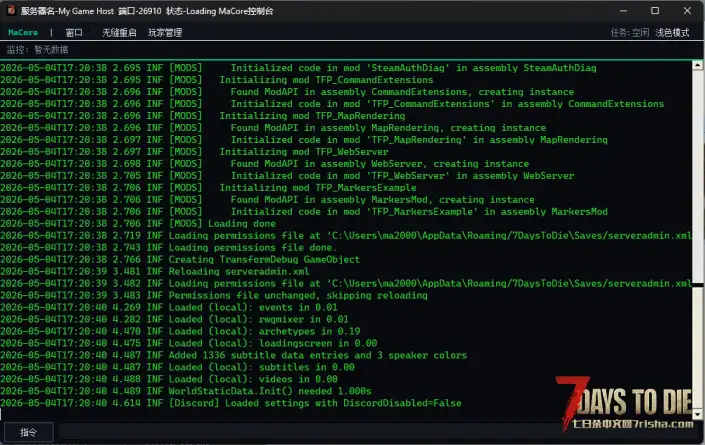Minimize the MaCore console window
The height and width of the screenshot is (445, 705).
coord(623,11)
